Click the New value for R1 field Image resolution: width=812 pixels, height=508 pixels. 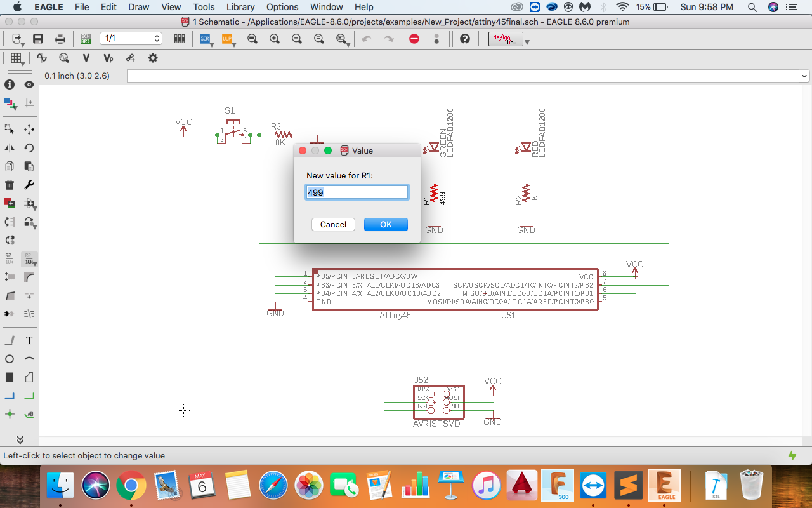click(x=357, y=192)
